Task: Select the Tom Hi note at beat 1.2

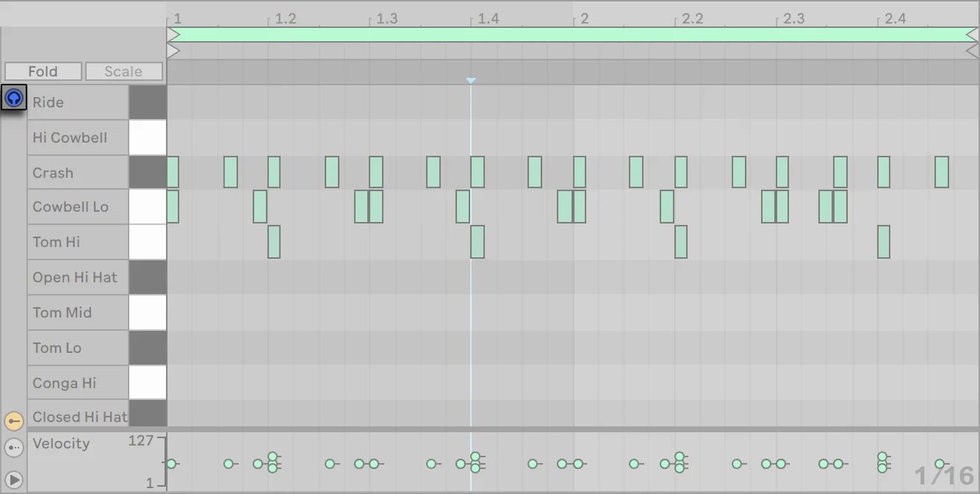Action: [274, 242]
